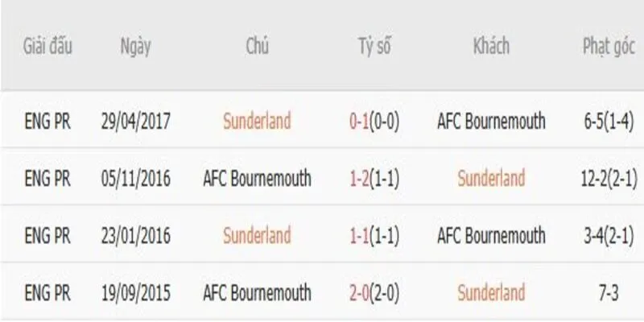This screenshot has height=322, width=644.
Task: Click AFC Bournemouth away team on 29/04/2017
Action: tap(491, 122)
